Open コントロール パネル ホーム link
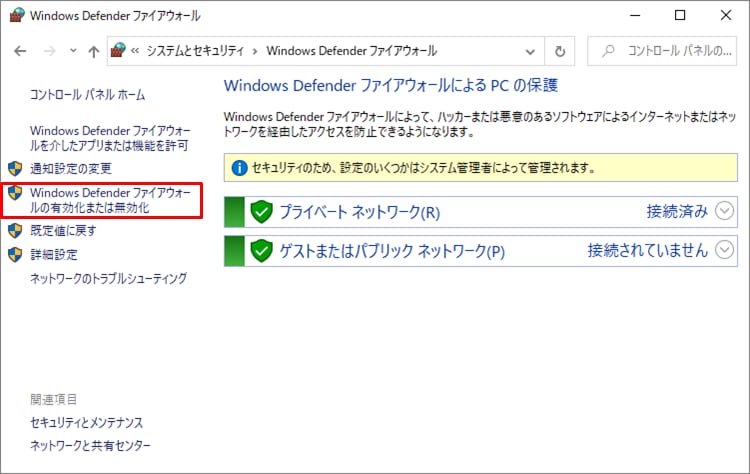This screenshot has width=750, height=474. pos(88,95)
